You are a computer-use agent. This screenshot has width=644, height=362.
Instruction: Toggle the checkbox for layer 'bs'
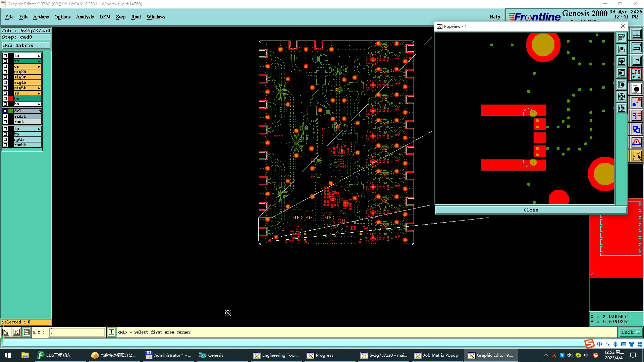pos(5,99)
